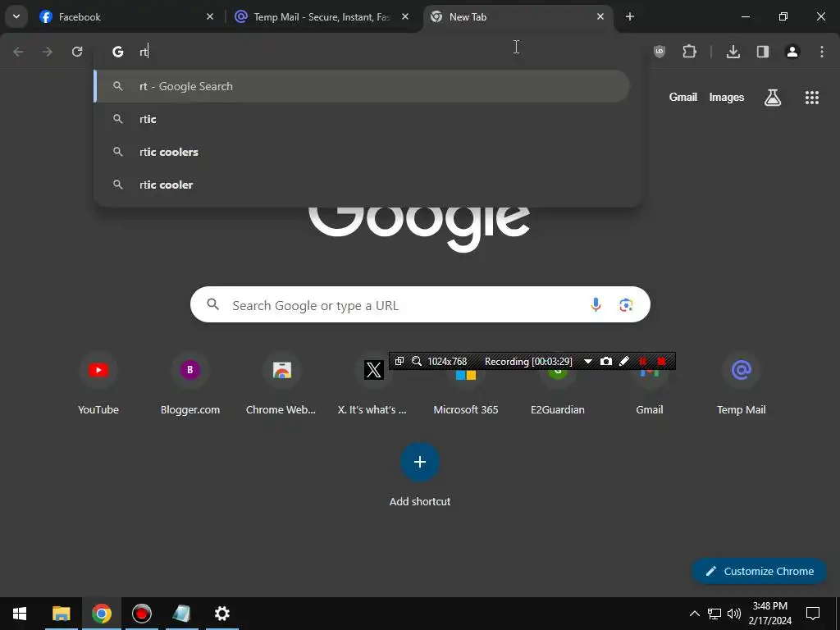Select the 'rtic coolers' suggestion
The width and height of the screenshot is (840, 630).
tap(362, 152)
